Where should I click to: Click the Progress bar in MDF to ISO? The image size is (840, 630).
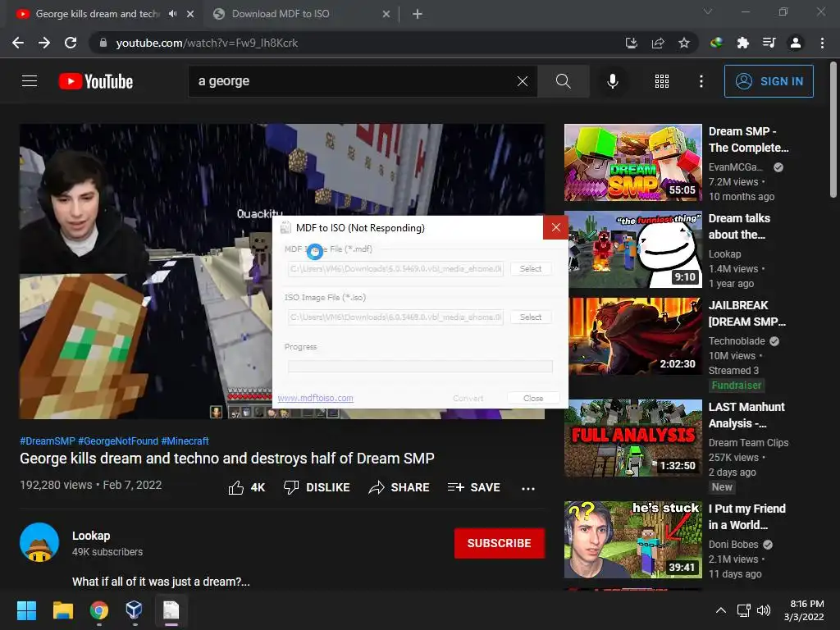pyautogui.click(x=420, y=366)
